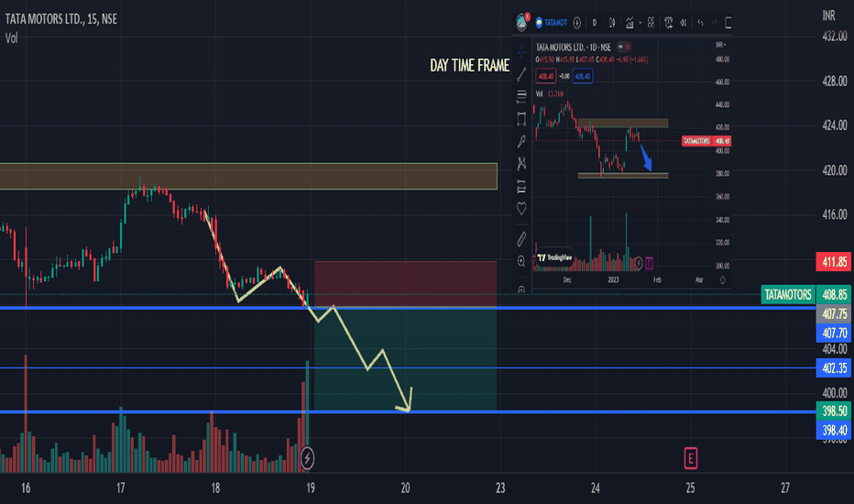
Task: Select the ruler measure tool
Action: coord(521,238)
